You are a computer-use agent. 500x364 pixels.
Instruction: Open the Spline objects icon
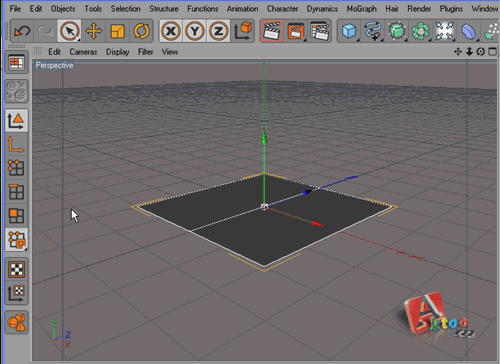[373, 31]
